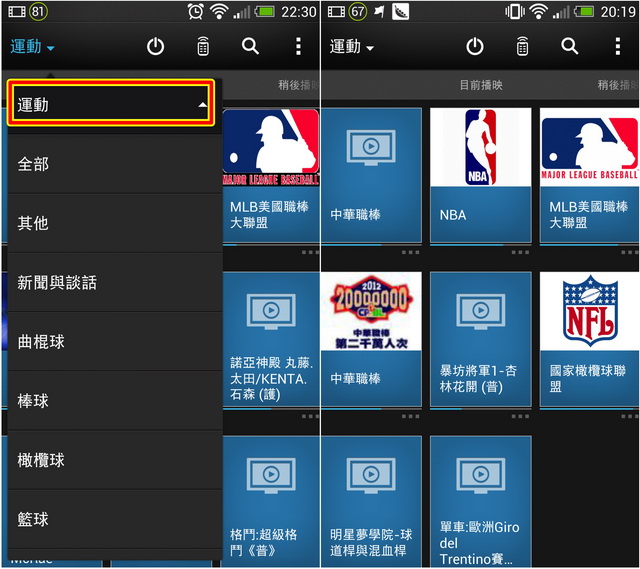Switch to 目前播映 tab on right screen

tap(481, 85)
